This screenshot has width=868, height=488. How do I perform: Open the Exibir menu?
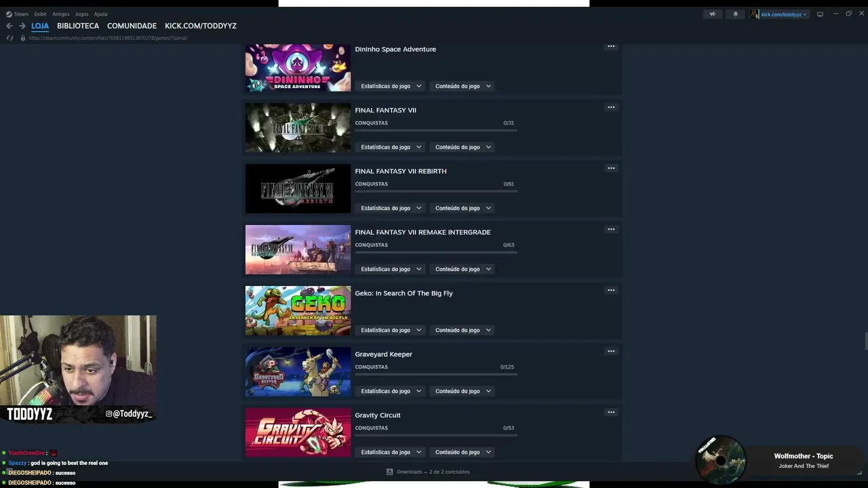pyautogui.click(x=40, y=14)
